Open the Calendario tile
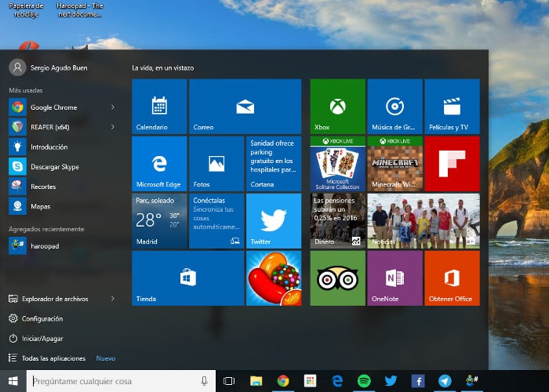The width and height of the screenshot is (549, 392). click(x=159, y=107)
